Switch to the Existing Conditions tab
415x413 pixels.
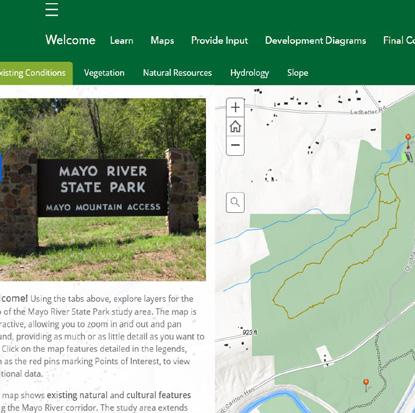point(35,73)
